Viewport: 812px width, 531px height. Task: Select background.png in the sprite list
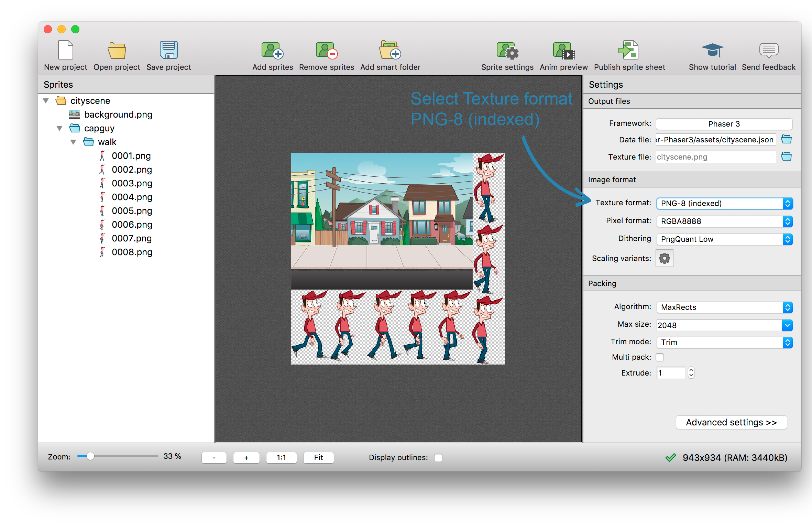118,115
